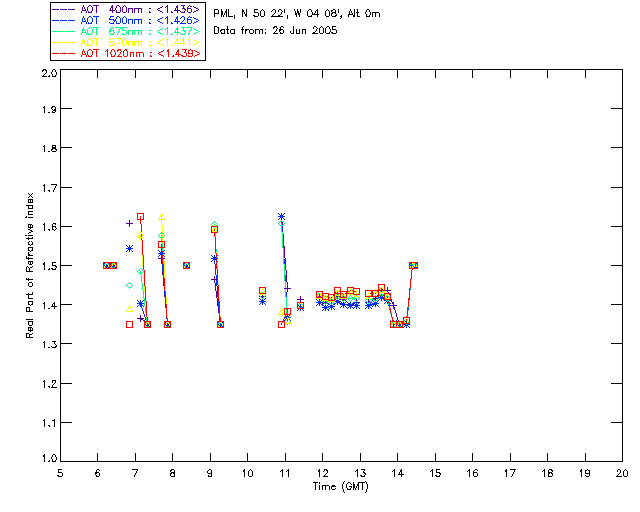This screenshot has width=640, height=512.
Task: Click the x-axis tick label '19'
Action: coord(585,473)
